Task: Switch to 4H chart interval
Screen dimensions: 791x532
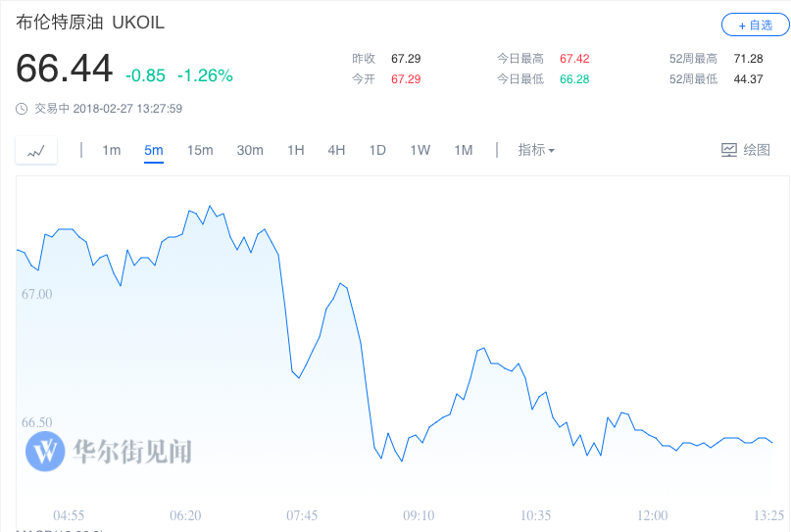Action: click(336, 150)
